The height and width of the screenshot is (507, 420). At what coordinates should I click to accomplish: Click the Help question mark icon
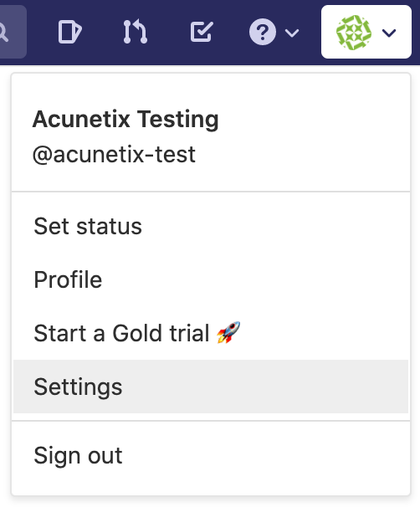coord(263,32)
